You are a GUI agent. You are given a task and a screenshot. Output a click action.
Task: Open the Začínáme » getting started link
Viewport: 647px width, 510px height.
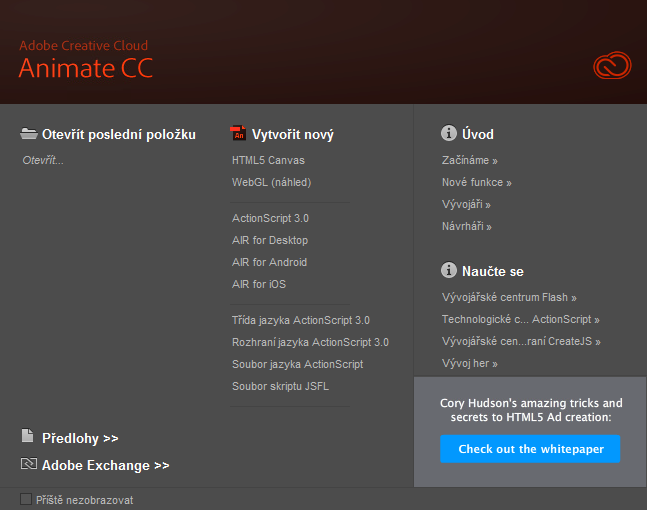(469, 160)
